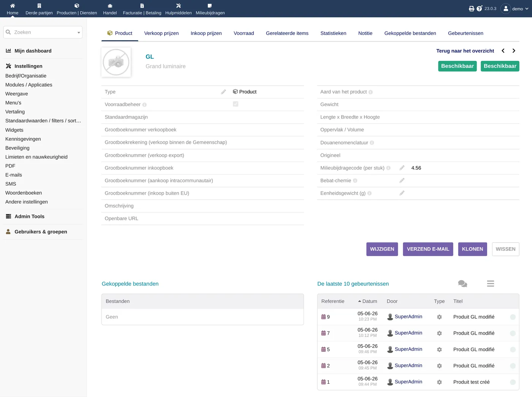
Task: Follow Terug naar het overzicht link
Action: tap(465, 51)
